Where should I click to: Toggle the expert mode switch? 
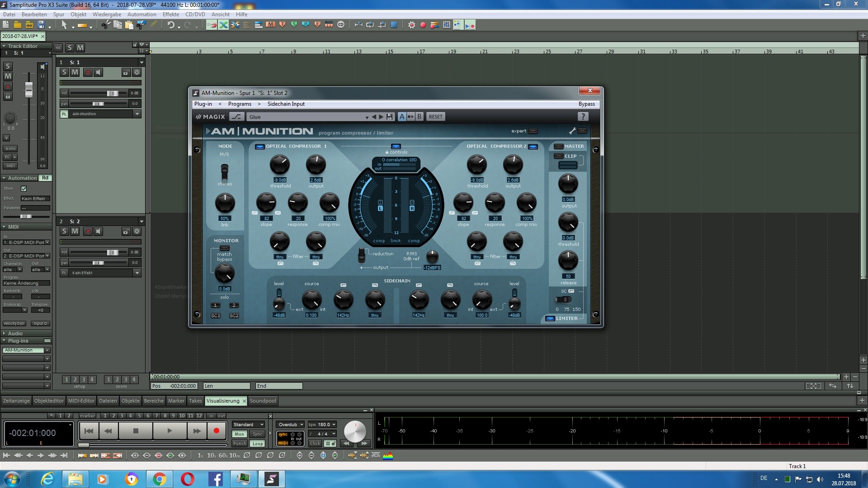click(533, 131)
